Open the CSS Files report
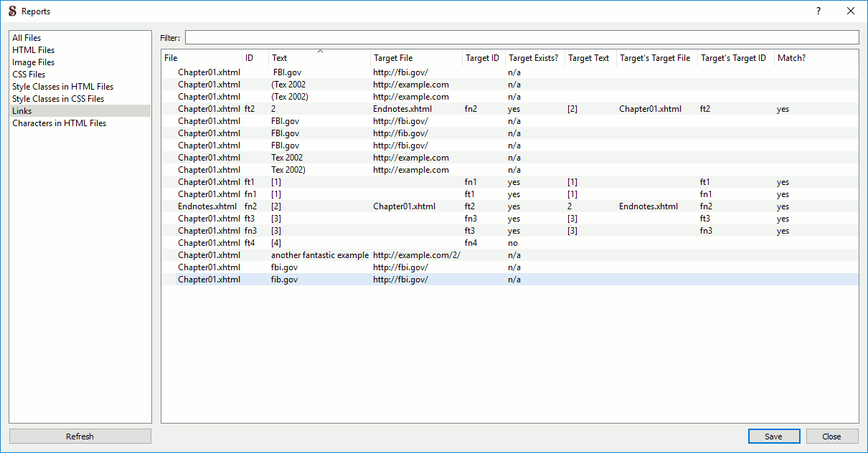Image resolution: width=868 pixels, height=453 pixels. [80, 75]
